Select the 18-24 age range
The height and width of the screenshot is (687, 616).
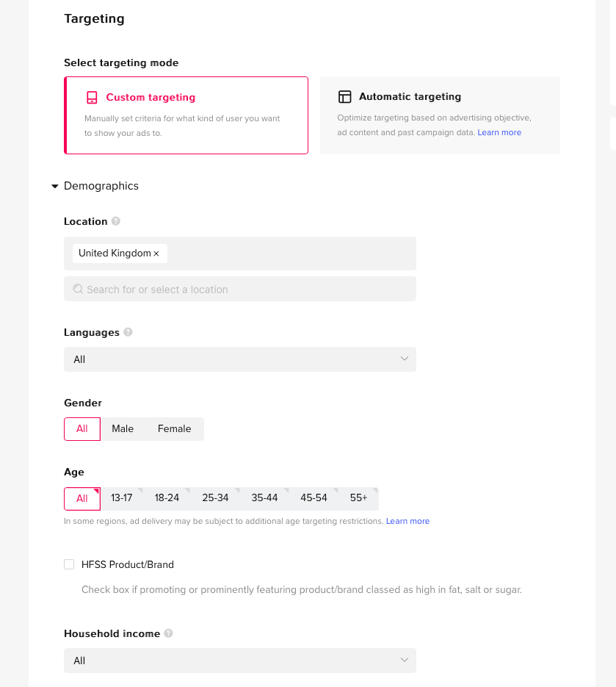tap(167, 498)
